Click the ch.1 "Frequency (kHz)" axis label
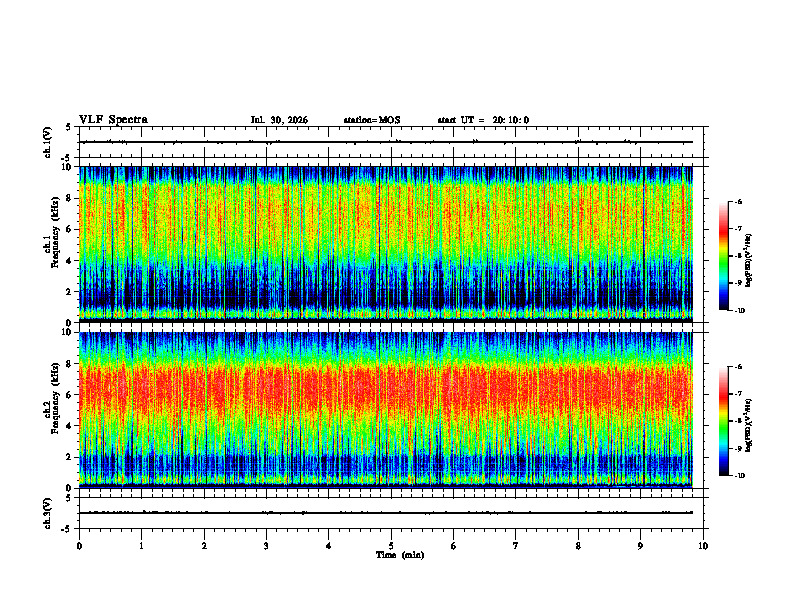792x612 pixels. 55,232
